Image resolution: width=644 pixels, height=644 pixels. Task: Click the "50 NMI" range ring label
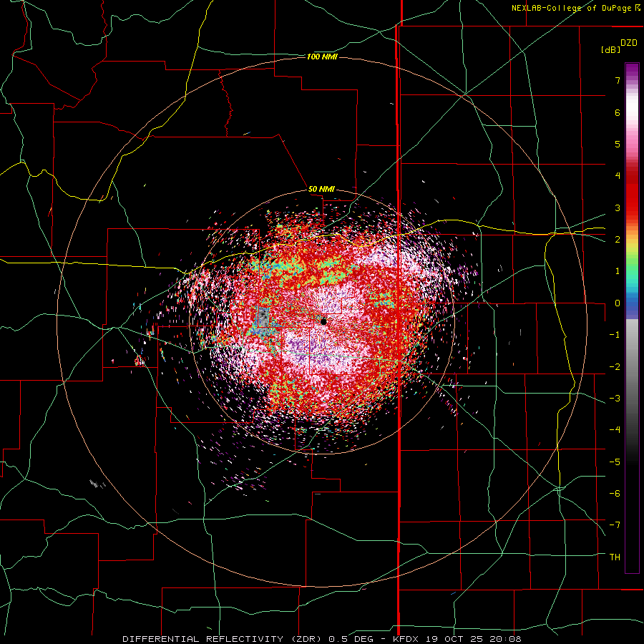tap(321, 190)
